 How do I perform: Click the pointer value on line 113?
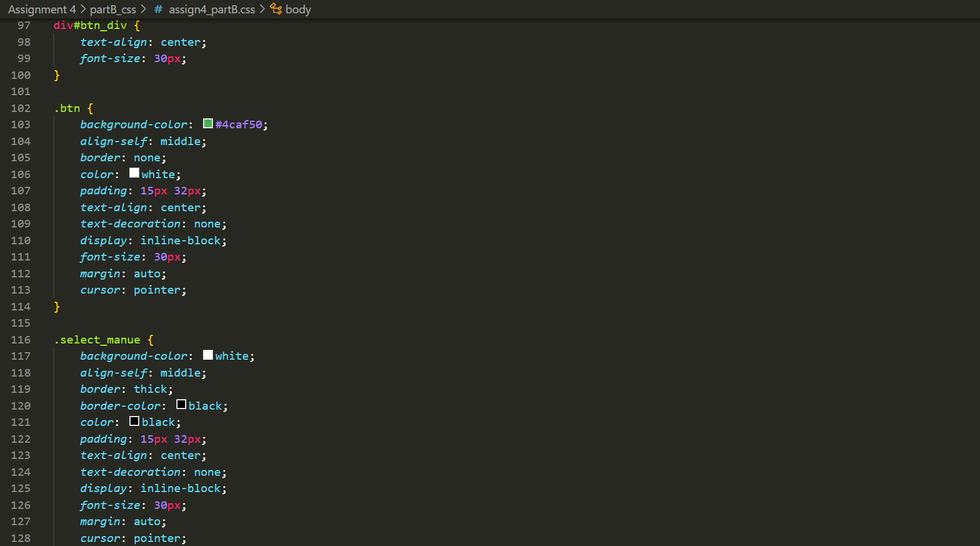click(157, 290)
